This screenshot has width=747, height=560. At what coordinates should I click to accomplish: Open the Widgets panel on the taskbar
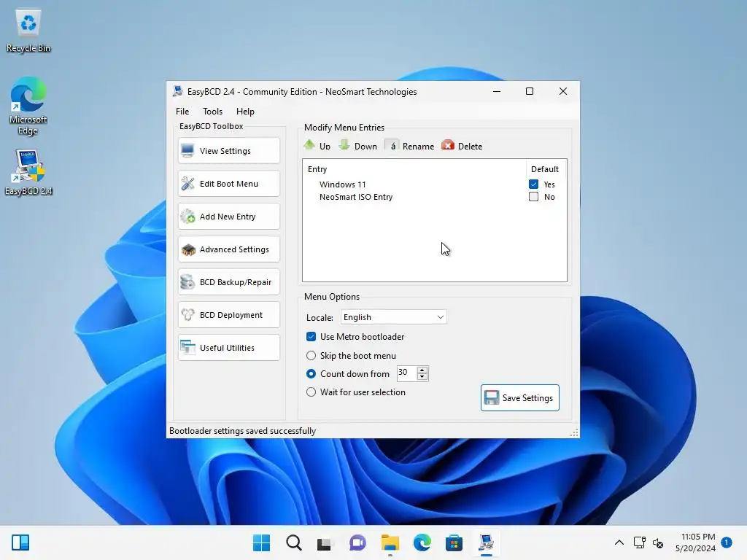[20, 542]
